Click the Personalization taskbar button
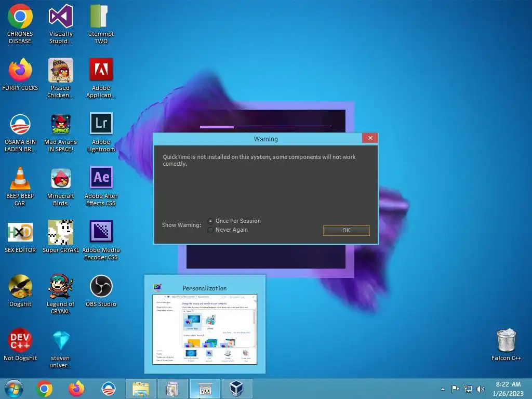532x399 pixels. point(205,389)
